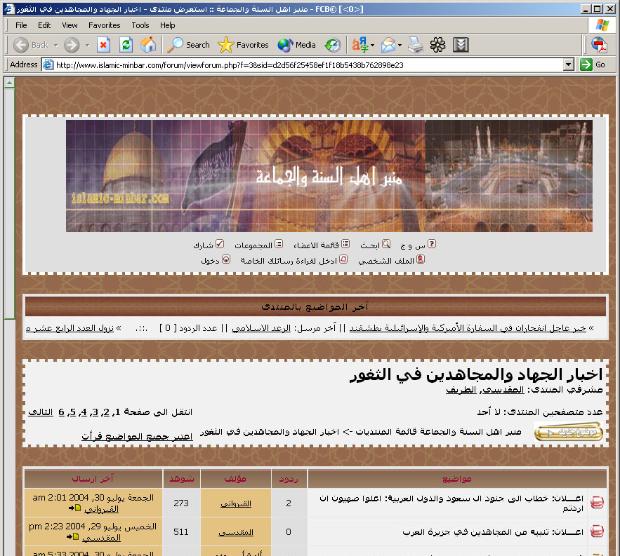Click the Stop loading icon

(104, 45)
